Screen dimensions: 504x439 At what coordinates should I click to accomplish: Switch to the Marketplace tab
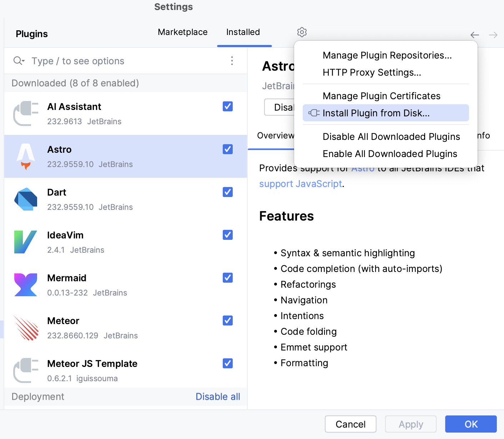(182, 32)
